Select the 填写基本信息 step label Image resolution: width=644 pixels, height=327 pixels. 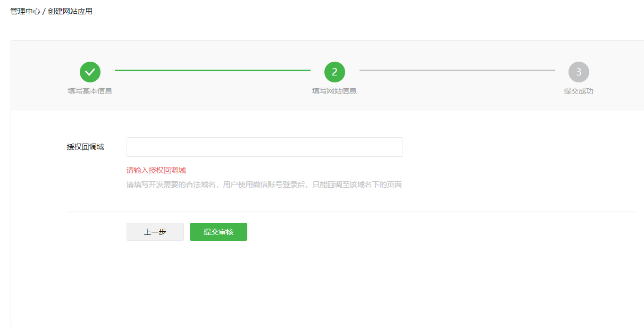(x=90, y=91)
